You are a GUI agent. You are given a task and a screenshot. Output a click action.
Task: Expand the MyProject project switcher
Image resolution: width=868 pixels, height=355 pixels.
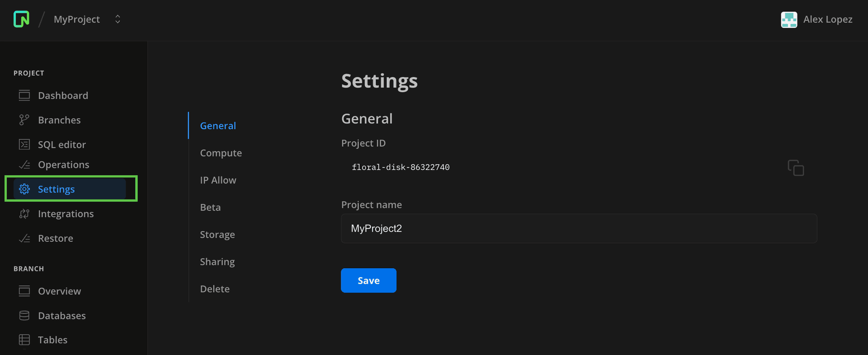(x=118, y=19)
